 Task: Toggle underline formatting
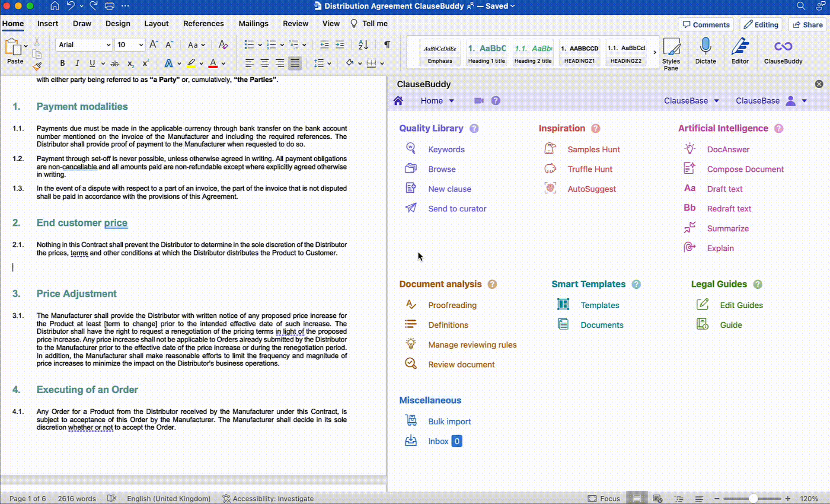pos(92,63)
